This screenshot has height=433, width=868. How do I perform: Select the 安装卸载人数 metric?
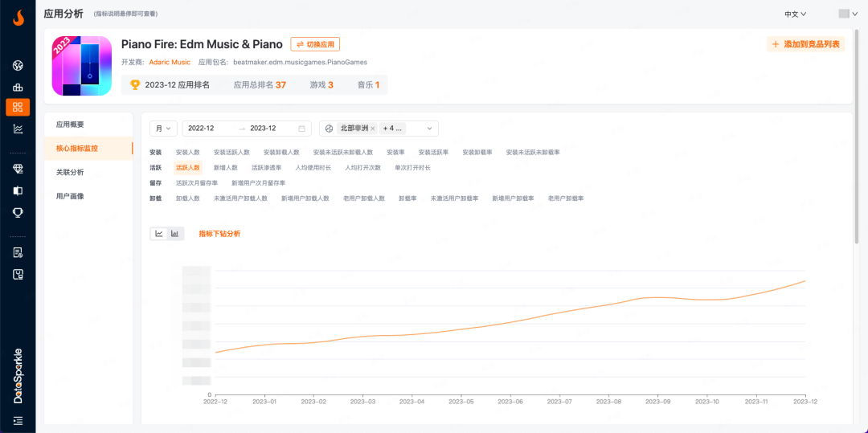coord(281,152)
